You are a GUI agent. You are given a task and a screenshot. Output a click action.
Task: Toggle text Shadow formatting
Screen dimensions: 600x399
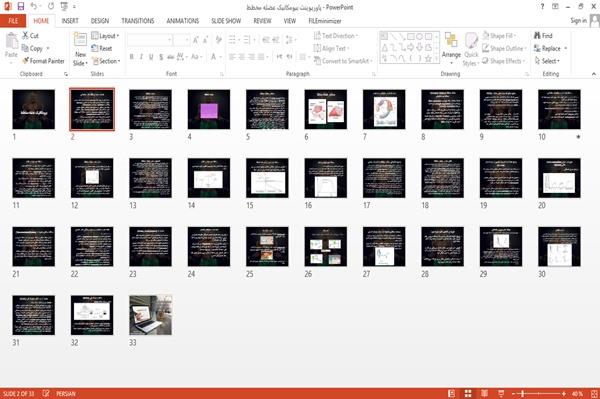161,57
